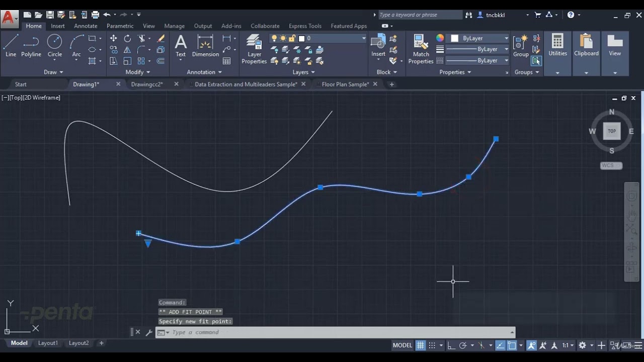This screenshot has width=644, height=362.
Task: Click the white layer color swatch
Action: click(x=302, y=38)
